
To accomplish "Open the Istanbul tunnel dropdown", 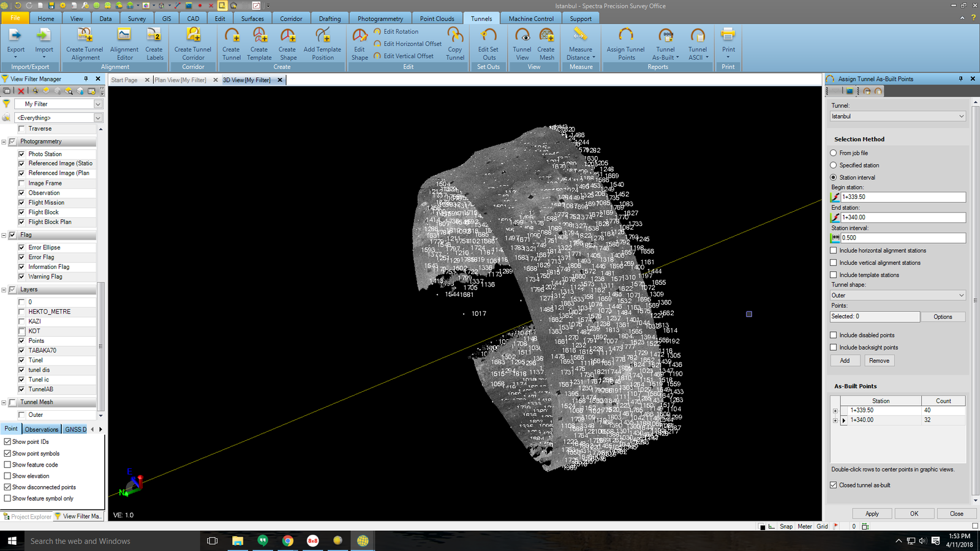I will pos(960,116).
